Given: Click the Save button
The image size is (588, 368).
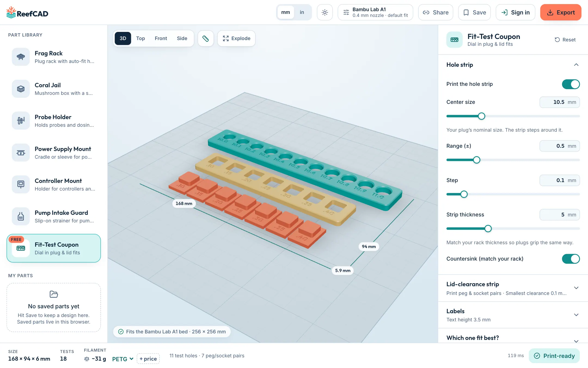Looking at the screenshot, I should pos(474,12).
